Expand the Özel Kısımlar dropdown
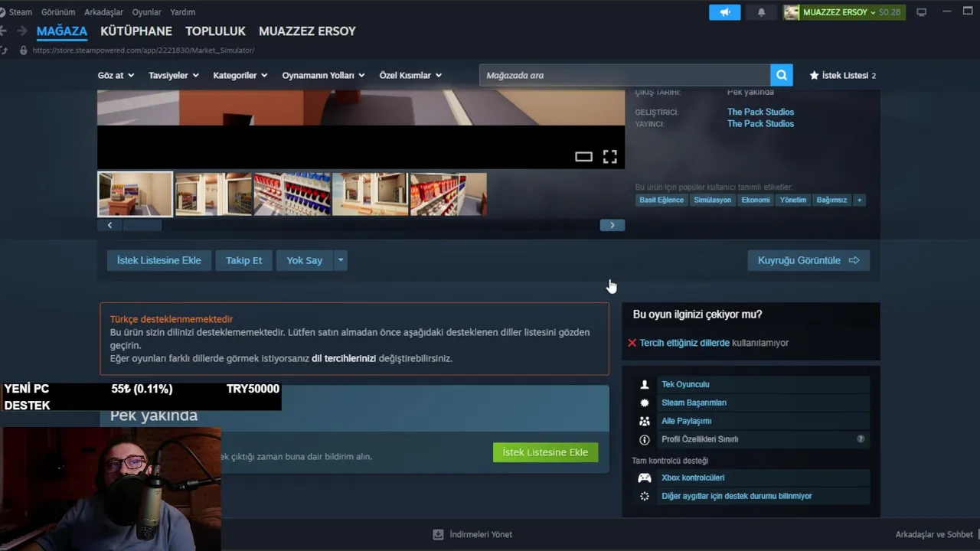 pos(410,75)
